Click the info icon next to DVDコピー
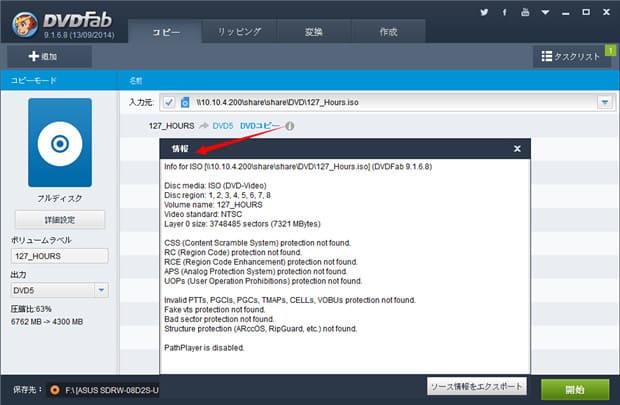Viewport: 620px width, 405px height. (x=290, y=126)
